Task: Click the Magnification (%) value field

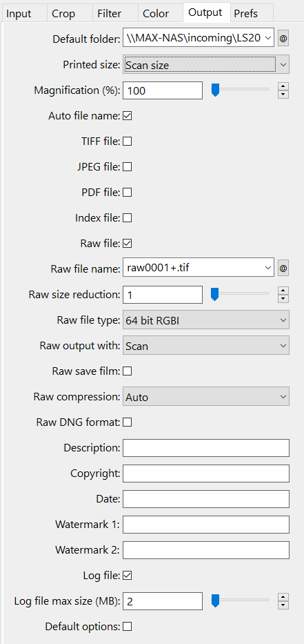Action: pyautogui.click(x=163, y=90)
